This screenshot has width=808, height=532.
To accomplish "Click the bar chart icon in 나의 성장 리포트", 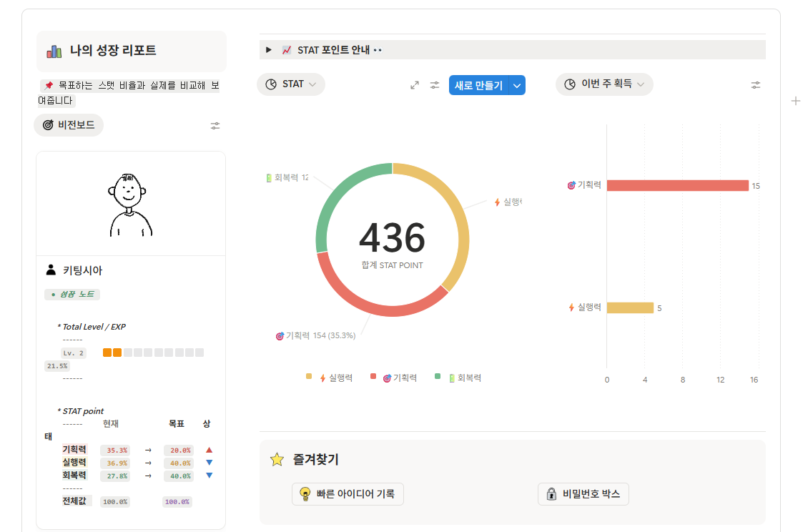I will click(x=54, y=51).
